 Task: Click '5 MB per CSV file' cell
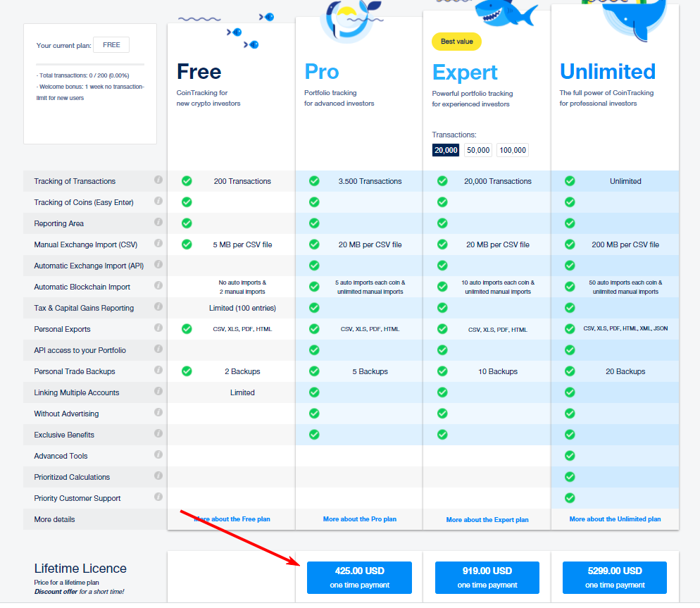[242, 244]
